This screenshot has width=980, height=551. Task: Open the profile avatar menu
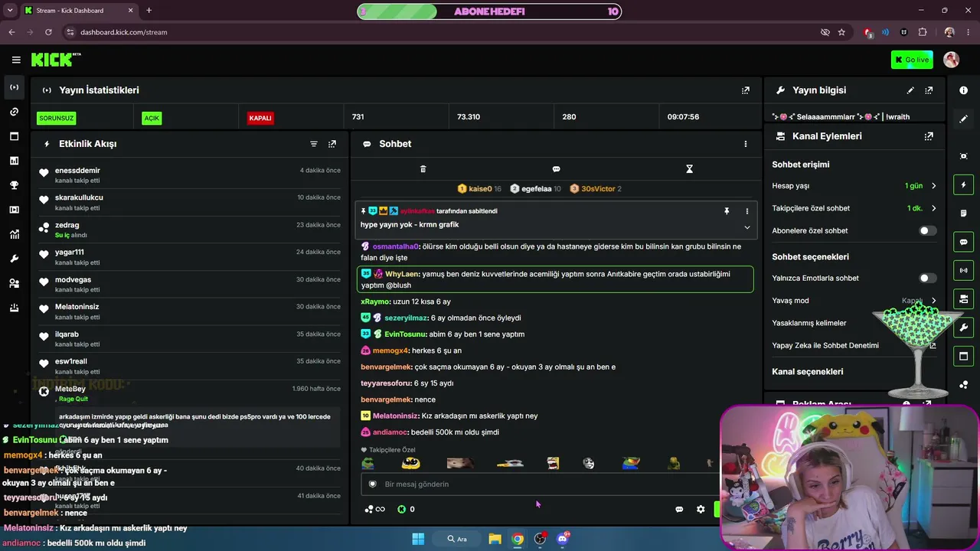(951, 60)
